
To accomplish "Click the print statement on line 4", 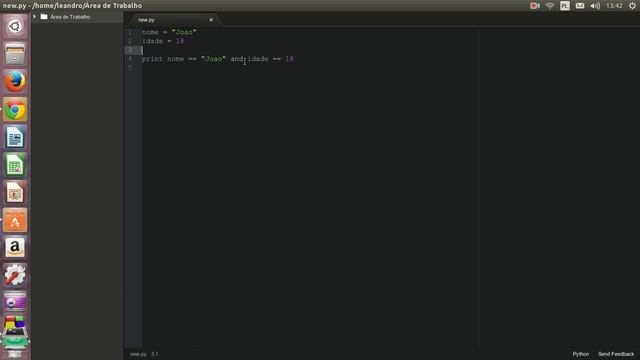I will point(218,59).
